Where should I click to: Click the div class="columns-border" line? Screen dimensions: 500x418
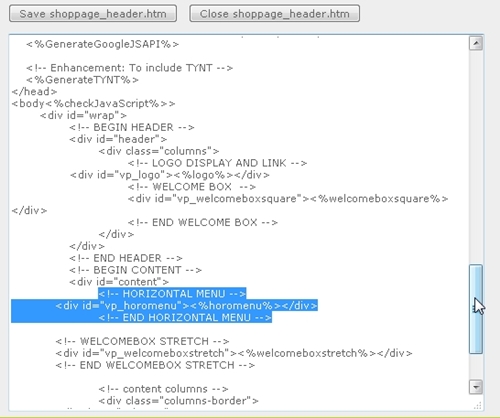tap(178, 401)
